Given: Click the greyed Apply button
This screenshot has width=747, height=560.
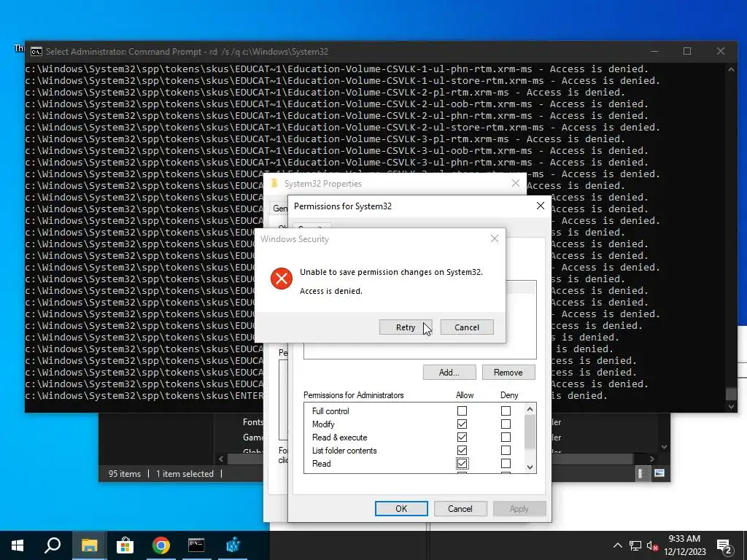Looking at the screenshot, I should 519,508.
